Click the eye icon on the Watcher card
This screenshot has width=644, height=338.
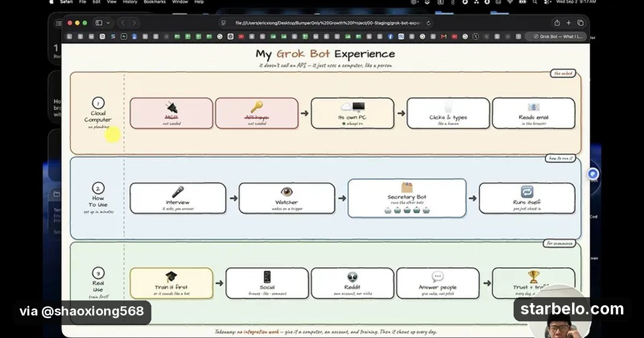coord(287,192)
